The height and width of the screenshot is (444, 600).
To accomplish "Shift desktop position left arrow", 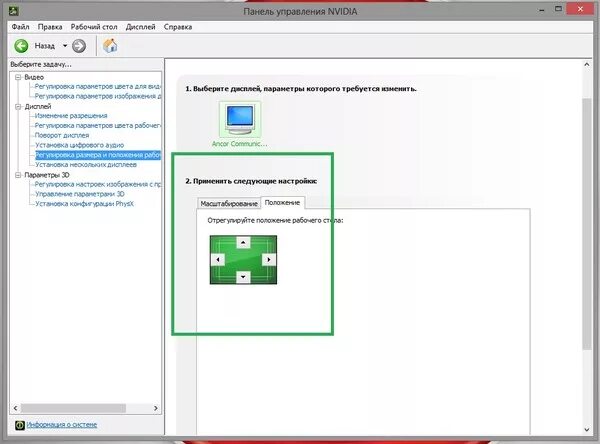I will click(x=218, y=260).
